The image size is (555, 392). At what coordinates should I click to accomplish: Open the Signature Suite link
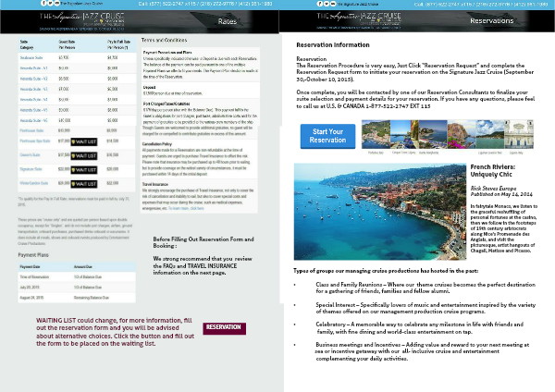pos(31,169)
